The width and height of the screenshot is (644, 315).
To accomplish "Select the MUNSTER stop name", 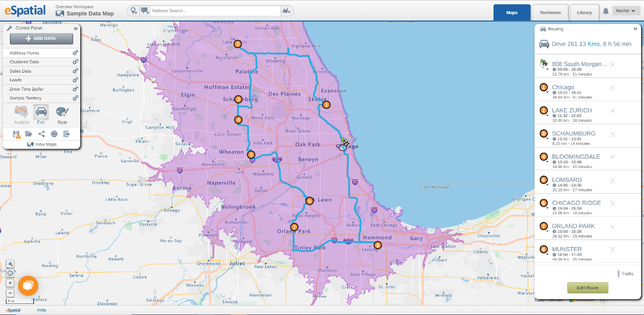I will point(566,249).
